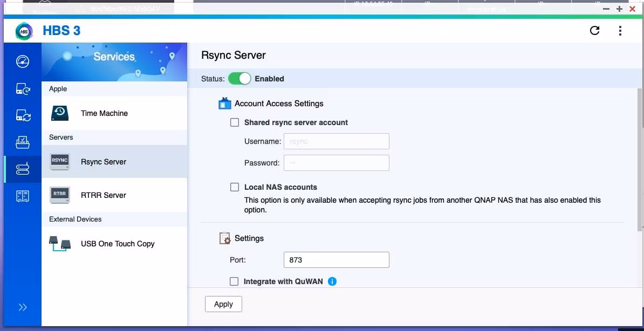Screen dimensions: 644x331
Task: Click the Apply button
Action: (x=223, y=304)
